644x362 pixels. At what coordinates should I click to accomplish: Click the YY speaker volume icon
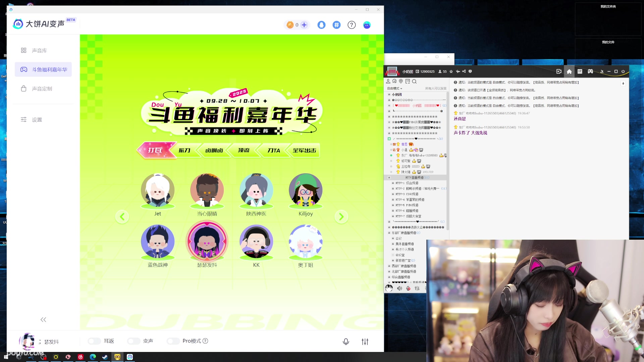(399, 288)
